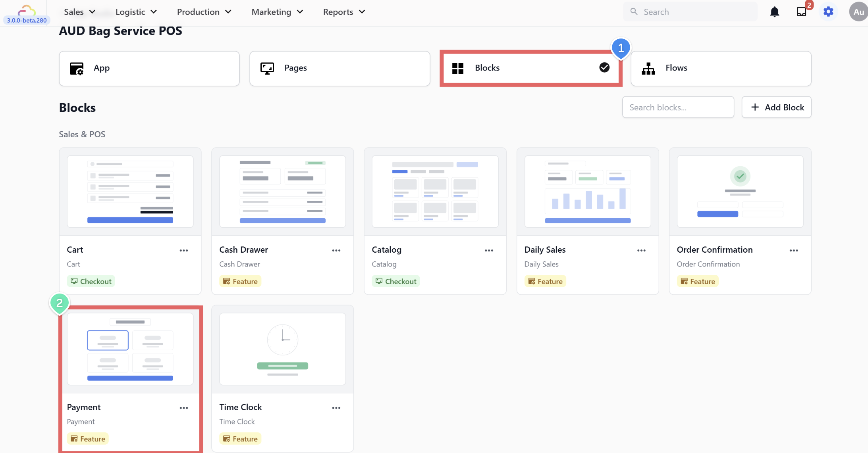Open the messages icon with badge 2
The image size is (868, 453).
802,12
